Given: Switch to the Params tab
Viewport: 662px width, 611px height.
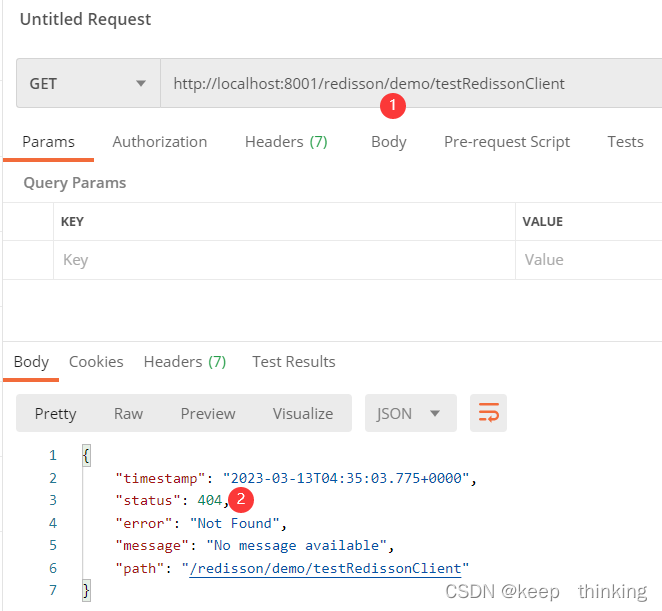Looking at the screenshot, I should point(48,142).
